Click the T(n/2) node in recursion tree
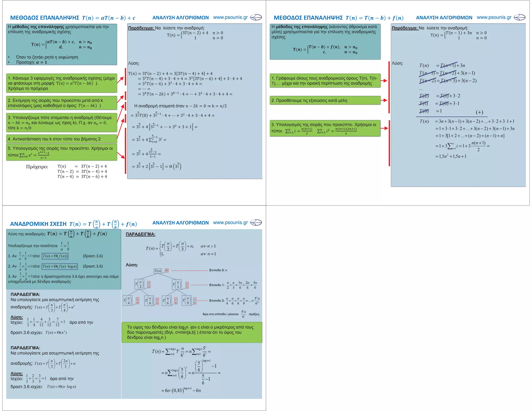 [x=140, y=284]
